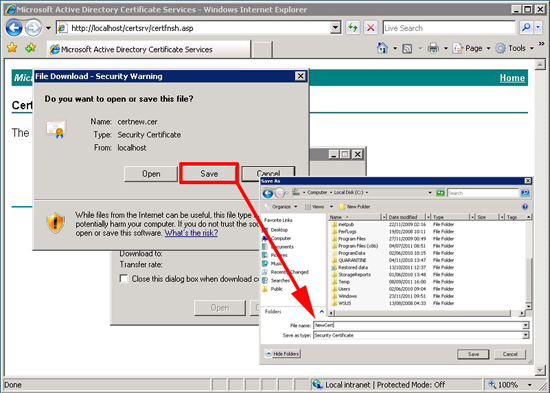Click Save button in Save As dialog
Screen dimensions: 550x393
(473, 354)
